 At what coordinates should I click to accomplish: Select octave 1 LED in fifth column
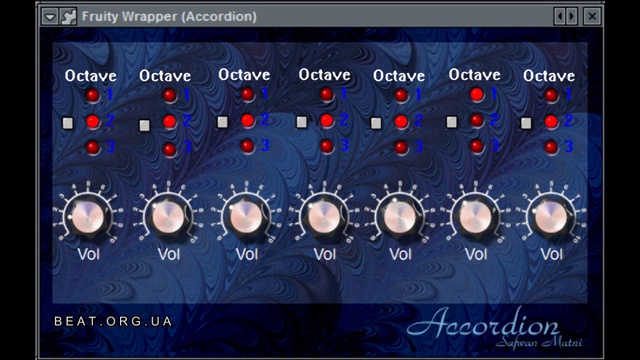[401, 96]
